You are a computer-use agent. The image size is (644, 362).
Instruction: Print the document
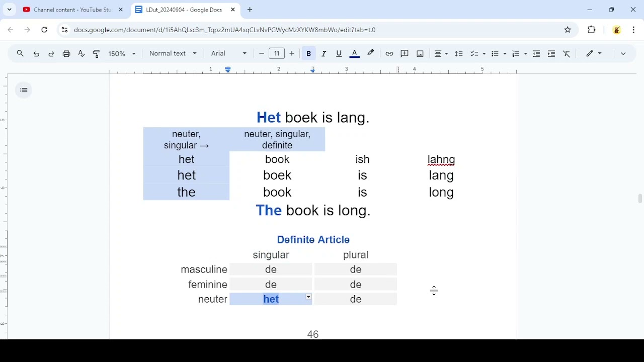click(66, 53)
